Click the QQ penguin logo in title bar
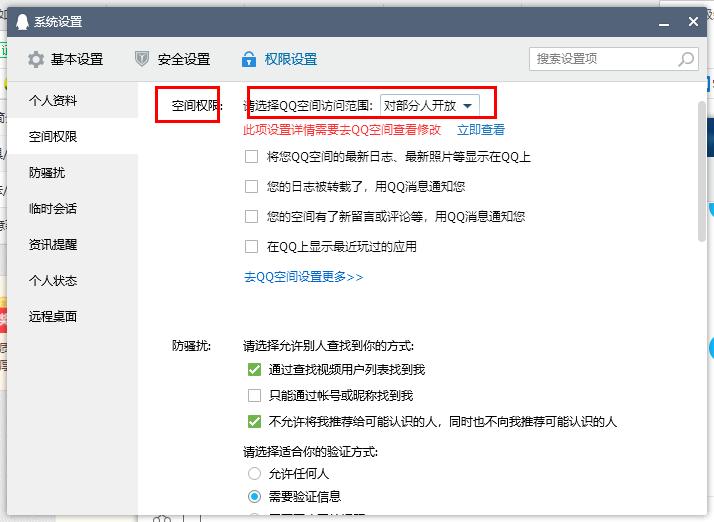Screen dimensions: 714x522 (22, 22)
